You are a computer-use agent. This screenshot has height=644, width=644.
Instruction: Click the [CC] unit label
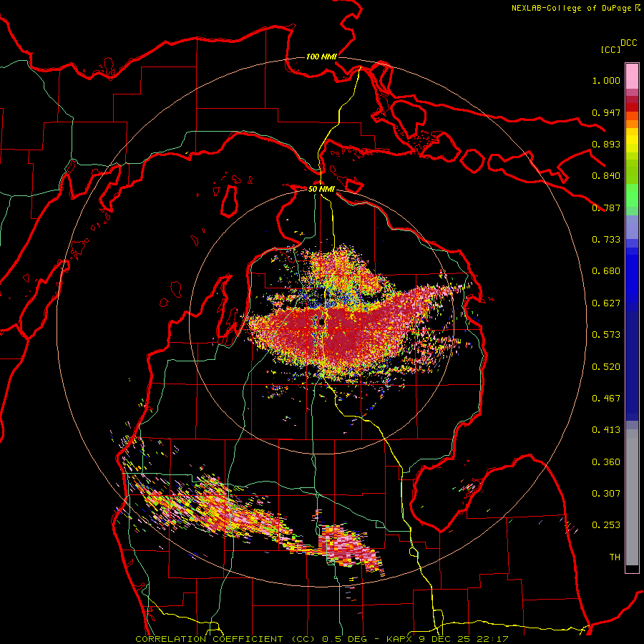coord(610,49)
